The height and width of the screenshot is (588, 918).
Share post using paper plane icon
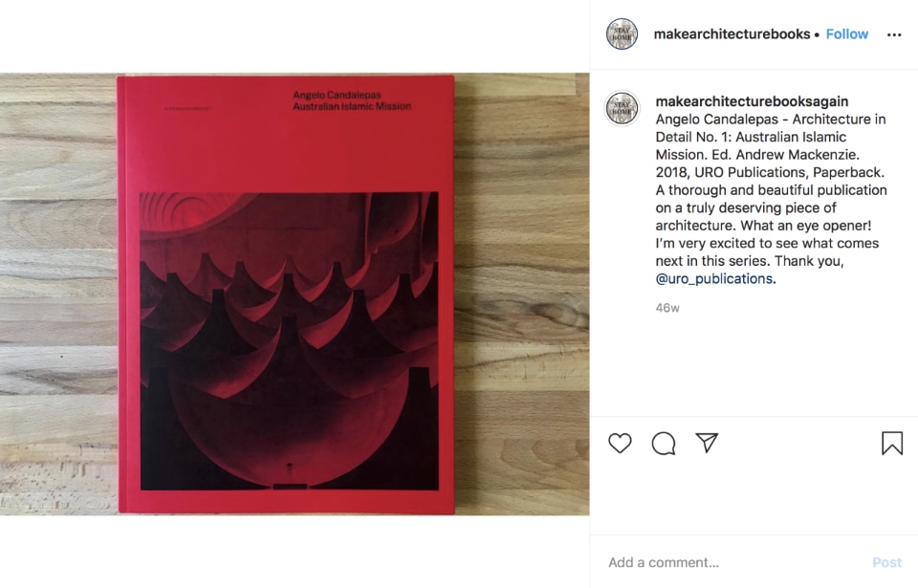[x=707, y=443]
